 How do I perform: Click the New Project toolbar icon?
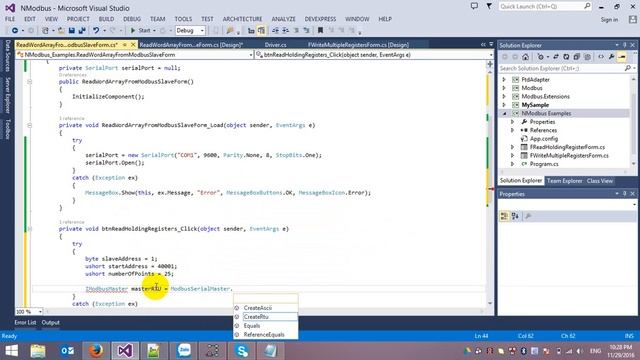point(45,31)
